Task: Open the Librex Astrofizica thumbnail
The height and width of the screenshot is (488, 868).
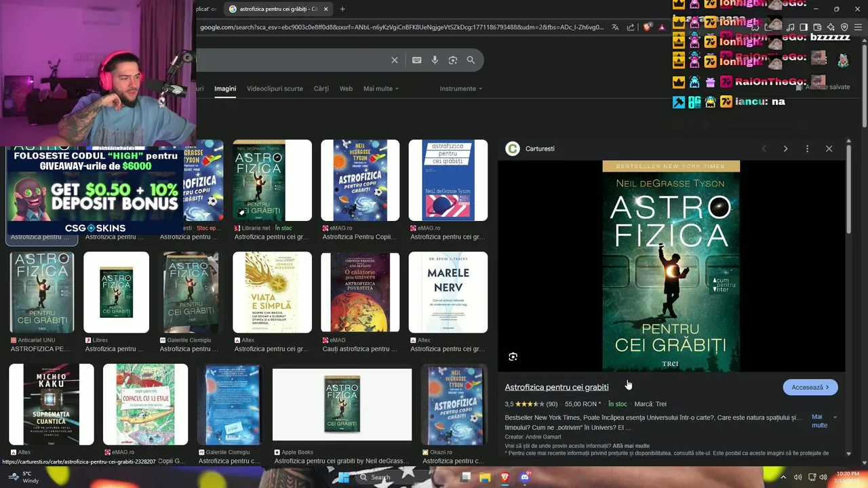Action: click(x=116, y=292)
